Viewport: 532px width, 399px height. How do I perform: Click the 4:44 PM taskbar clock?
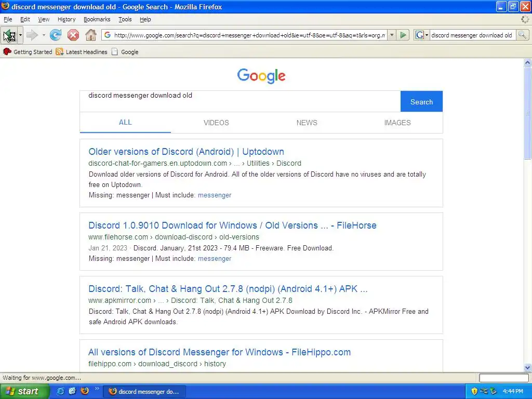[513, 391]
